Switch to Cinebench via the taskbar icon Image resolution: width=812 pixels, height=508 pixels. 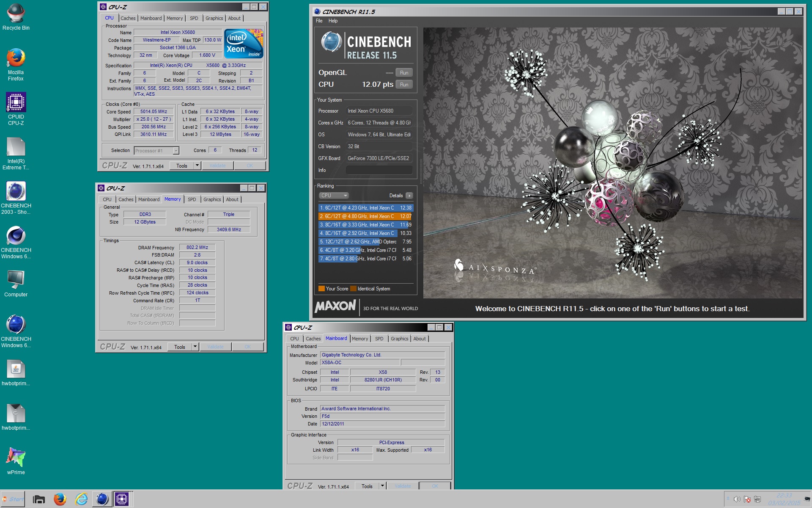coord(102,500)
